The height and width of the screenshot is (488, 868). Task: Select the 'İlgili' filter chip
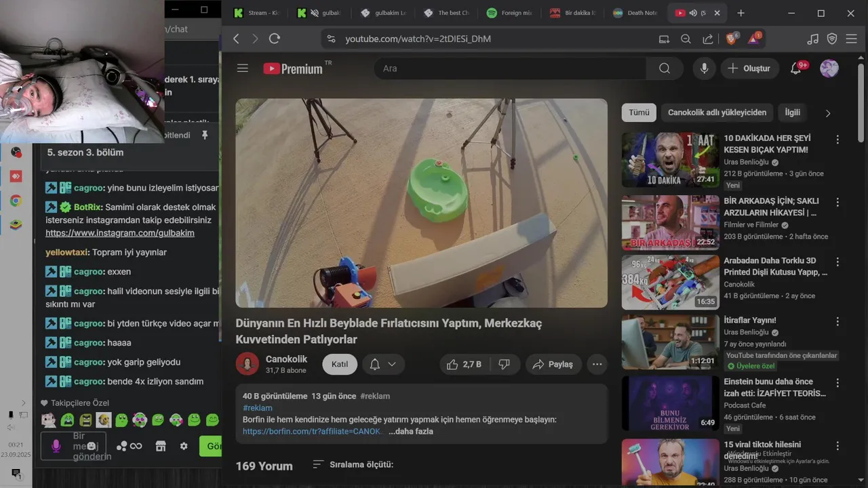pyautogui.click(x=792, y=113)
